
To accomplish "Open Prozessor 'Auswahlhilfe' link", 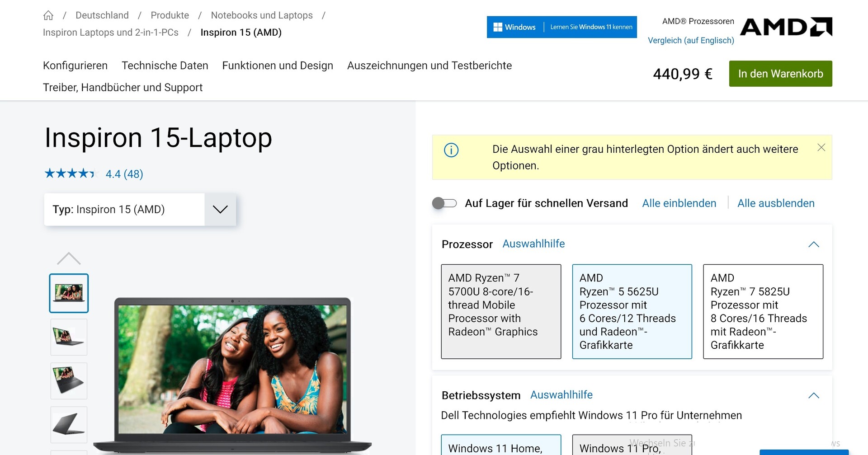I will point(533,244).
